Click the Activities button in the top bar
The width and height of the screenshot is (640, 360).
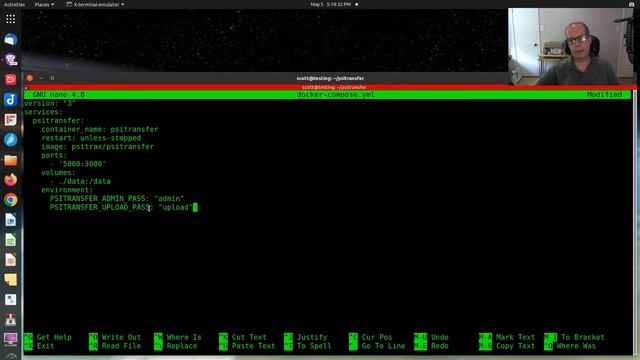(14, 4)
